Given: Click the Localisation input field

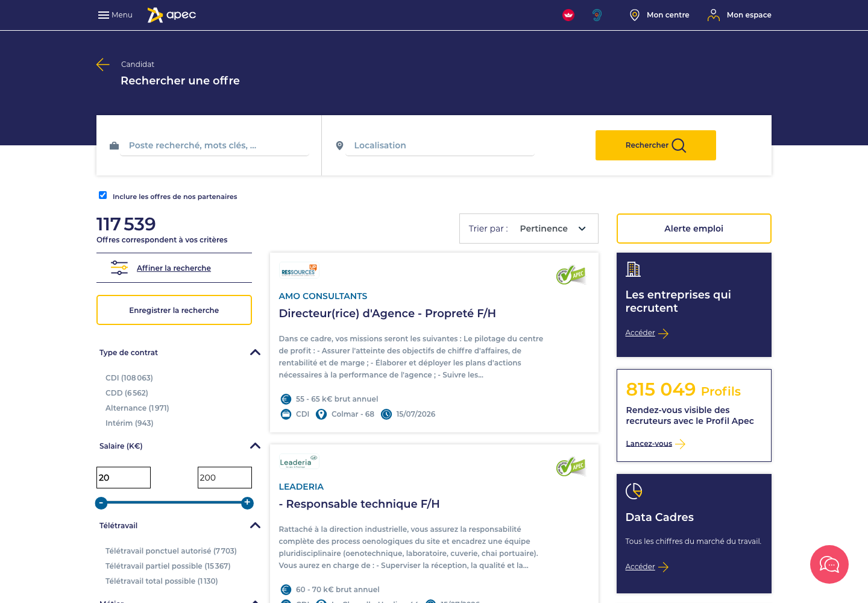Looking at the screenshot, I should click(440, 145).
